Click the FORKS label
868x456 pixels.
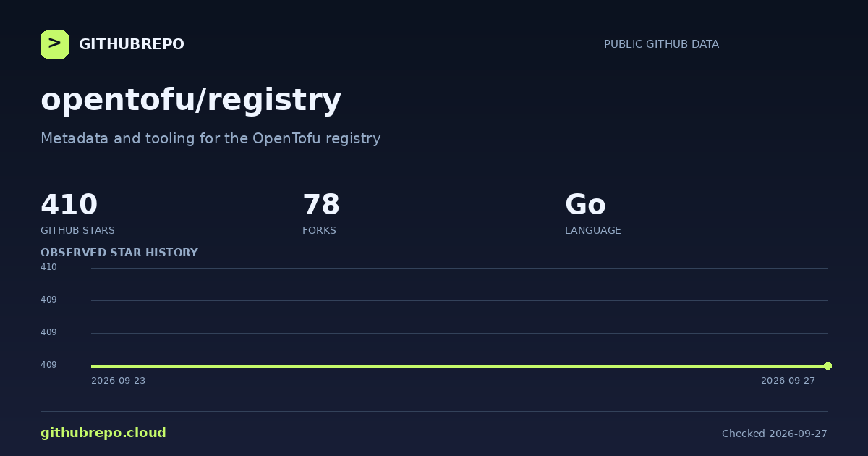tap(319, 230)
